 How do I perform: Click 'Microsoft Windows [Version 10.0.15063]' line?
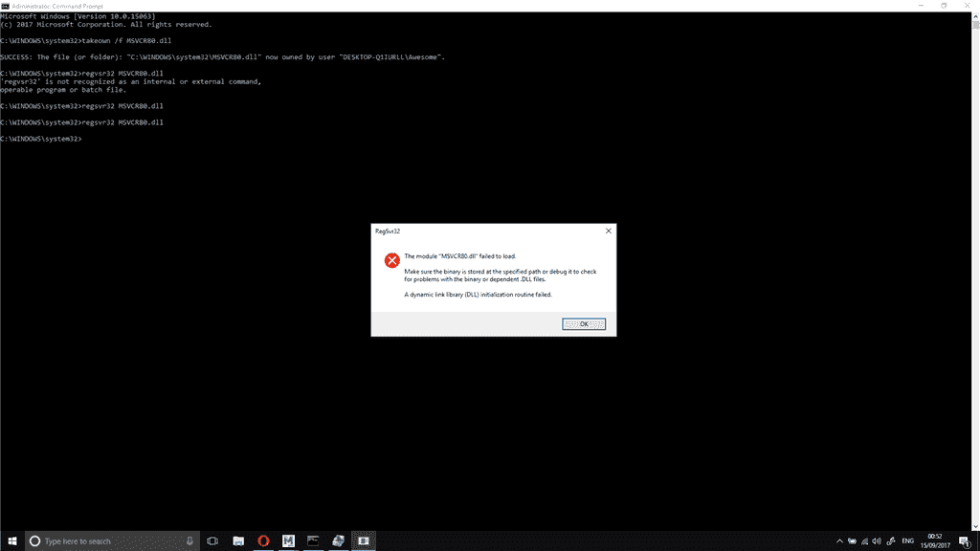pos(78,16)
